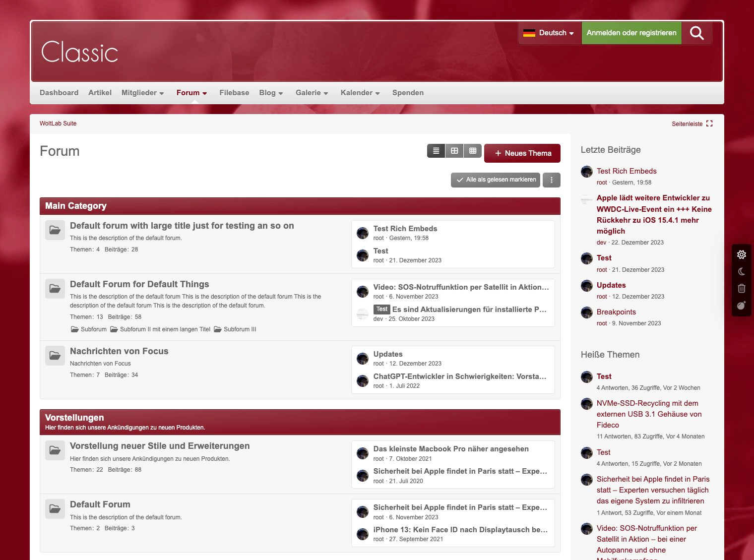Click the Neues Thema button
Screen dimensions: 754x560
click(x=522, y=153)
